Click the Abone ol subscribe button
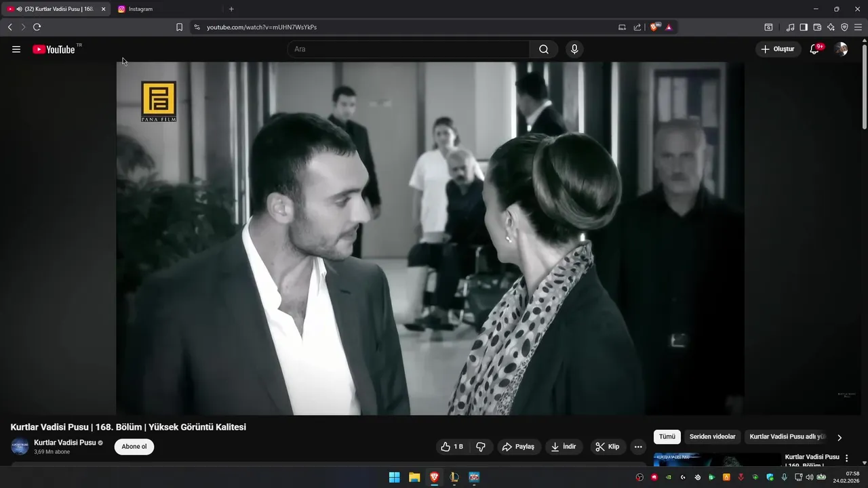The height and width of the screenshot is (488, 868). [x=134, y=447]
